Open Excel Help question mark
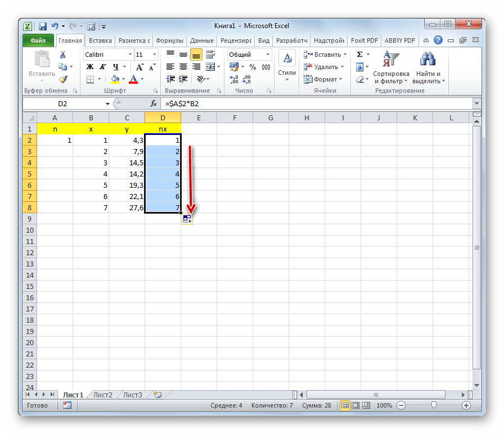The image size is (504, 434). [438, 40]
